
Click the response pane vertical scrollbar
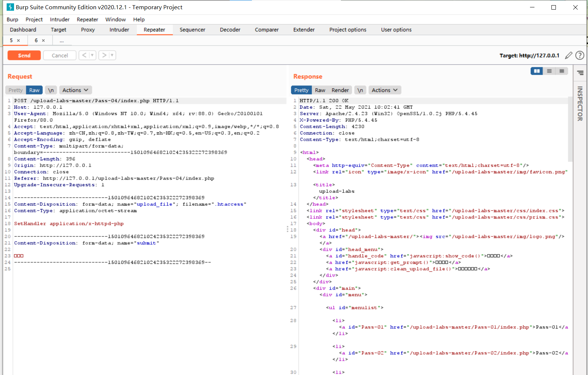tap(570, 129)
